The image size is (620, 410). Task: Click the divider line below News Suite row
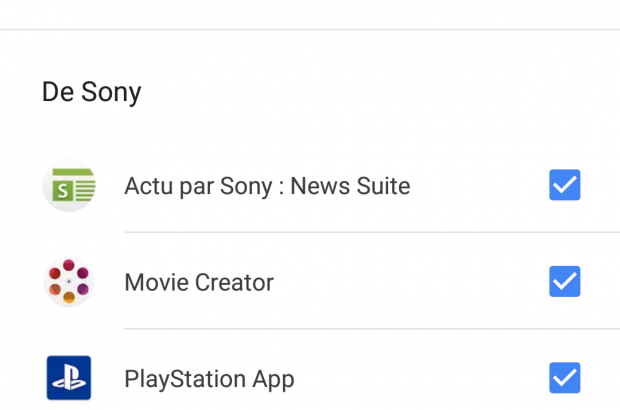(370, 233)
